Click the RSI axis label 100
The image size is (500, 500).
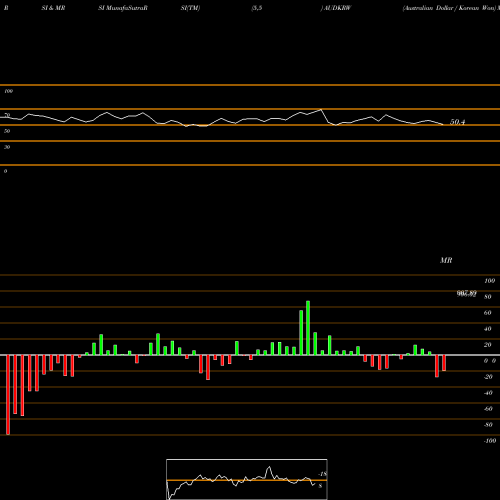(8, 91)
